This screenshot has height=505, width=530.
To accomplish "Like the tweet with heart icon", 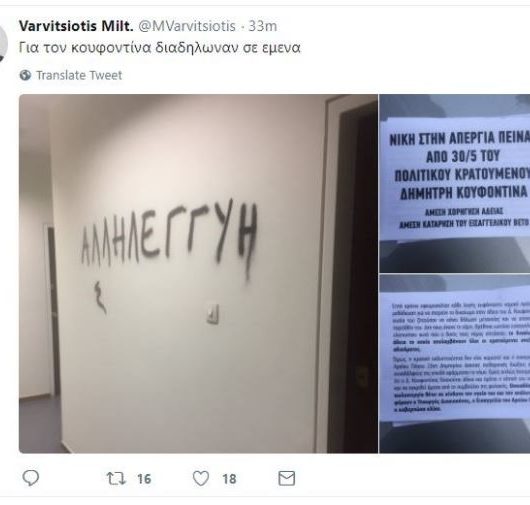I will (201, 479).
